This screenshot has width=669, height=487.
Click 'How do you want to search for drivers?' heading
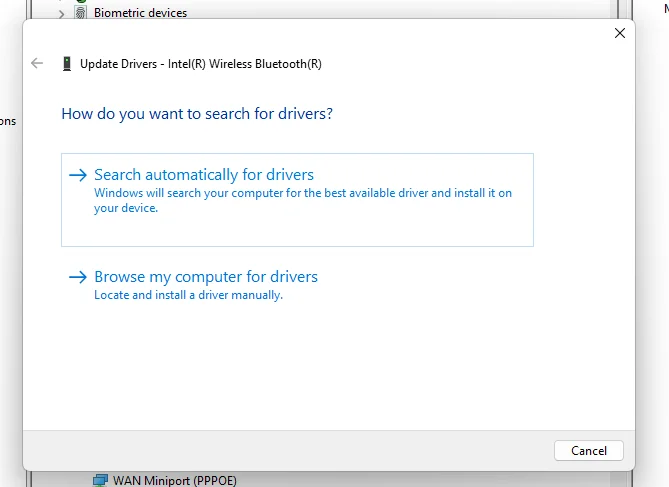(x=197, y=114)
